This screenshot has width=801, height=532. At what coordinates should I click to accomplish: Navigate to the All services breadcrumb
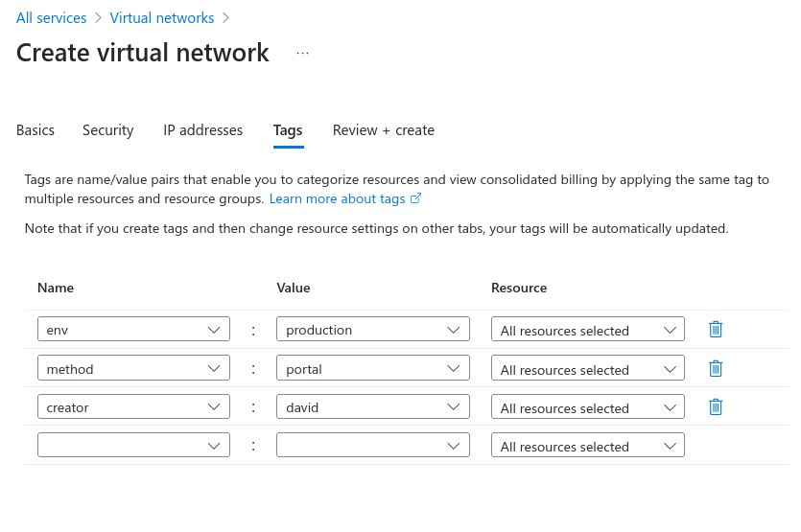[51, 18]
